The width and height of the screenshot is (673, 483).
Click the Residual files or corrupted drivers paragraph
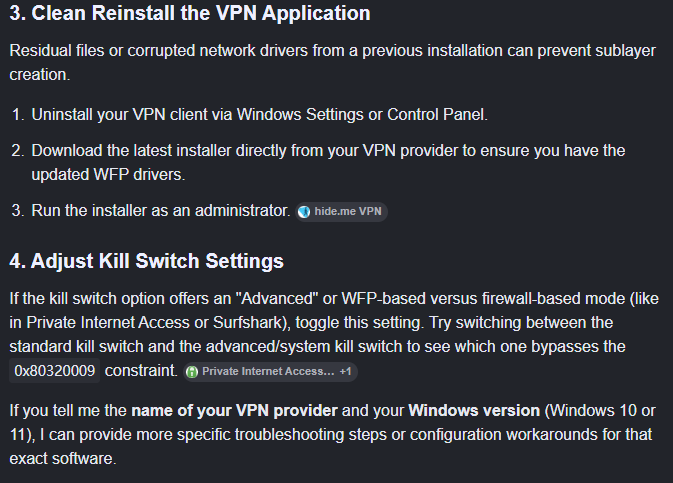click(333, 63)
